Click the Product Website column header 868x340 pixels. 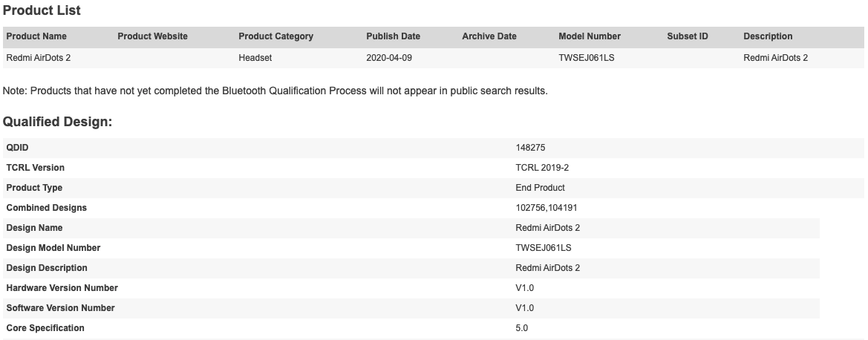(x=152, y=36)
